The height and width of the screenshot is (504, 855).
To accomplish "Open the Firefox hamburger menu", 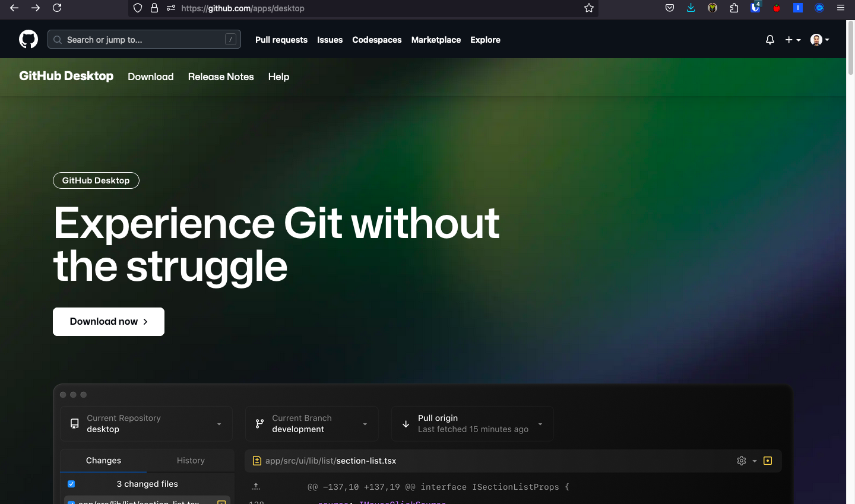I will [x=840, y=8].
